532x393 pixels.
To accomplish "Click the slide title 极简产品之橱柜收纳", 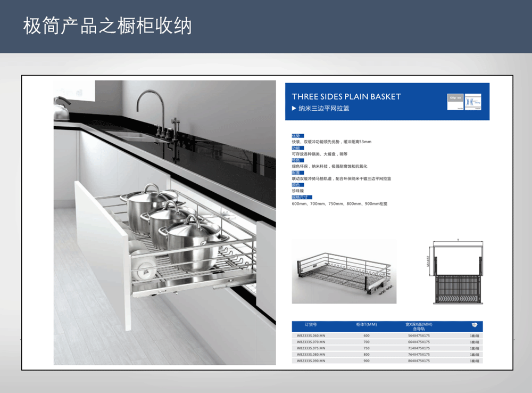I will [x=107, y=26].
